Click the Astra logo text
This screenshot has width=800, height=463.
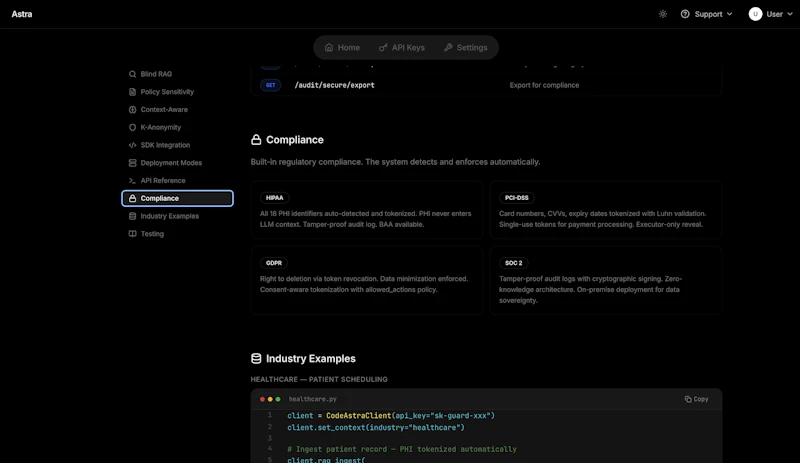22,14
